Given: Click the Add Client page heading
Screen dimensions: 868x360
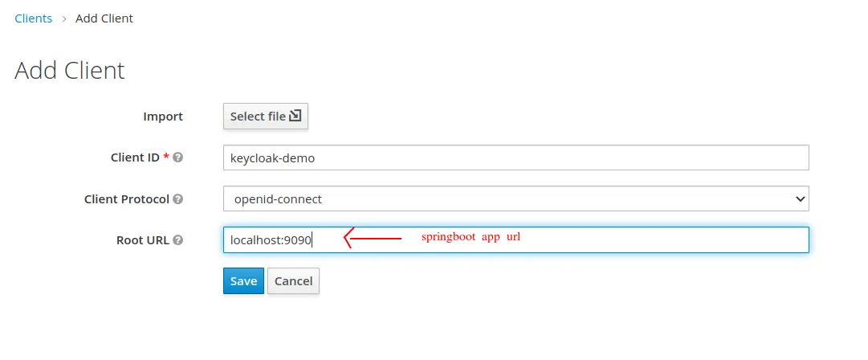Looking at the screenshot, I should 70,71.
